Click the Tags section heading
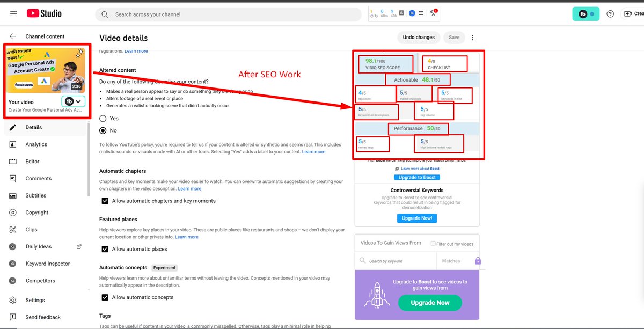Viewport: 644px width, 329px height. coord(106,316)
